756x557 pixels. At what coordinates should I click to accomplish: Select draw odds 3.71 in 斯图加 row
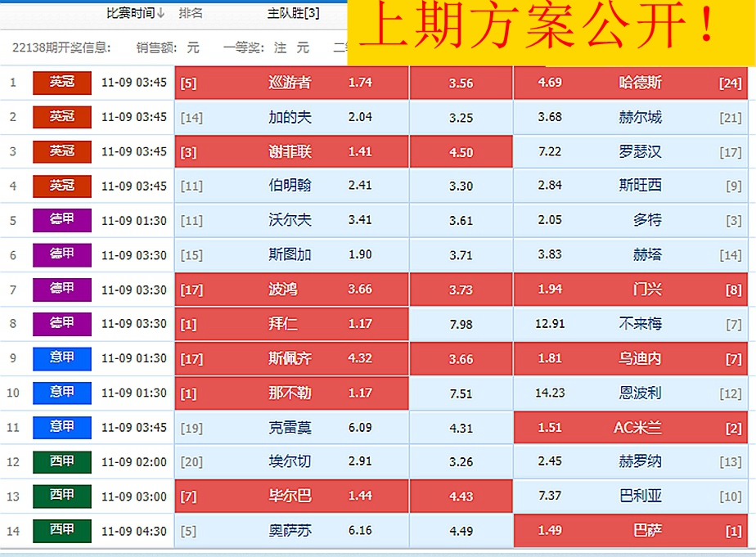[x=461, y=255]
